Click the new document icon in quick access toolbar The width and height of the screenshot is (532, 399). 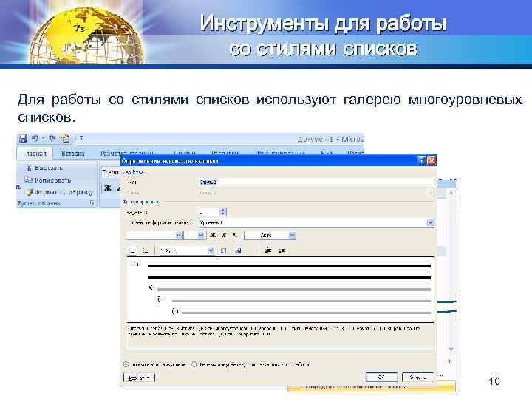pyautogui.click(x=65, y=138)
